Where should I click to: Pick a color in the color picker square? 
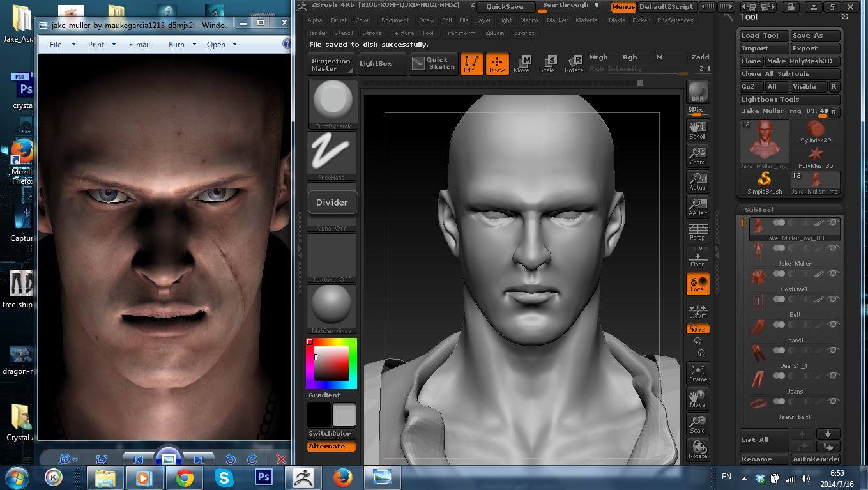330,365
